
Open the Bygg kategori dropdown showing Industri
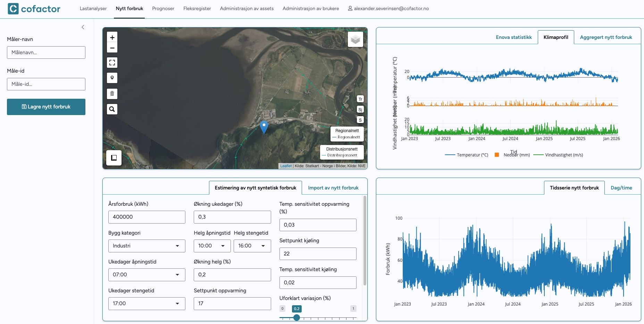pos(147,246)
